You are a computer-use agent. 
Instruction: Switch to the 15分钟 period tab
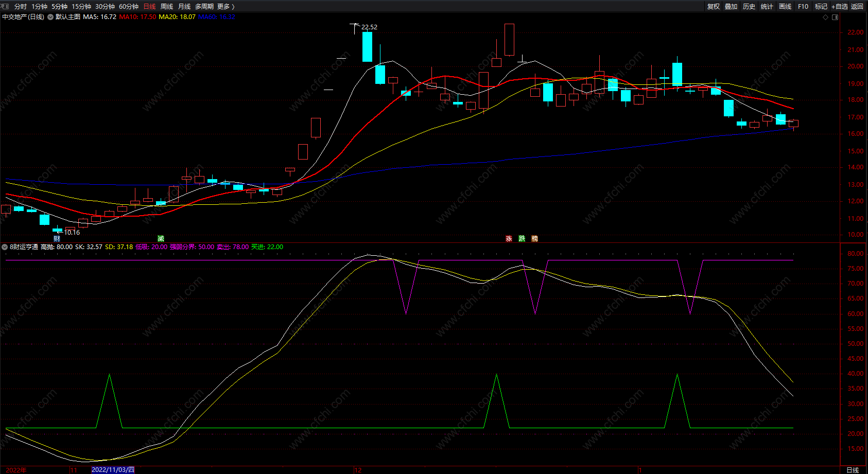tap(81, 7)
